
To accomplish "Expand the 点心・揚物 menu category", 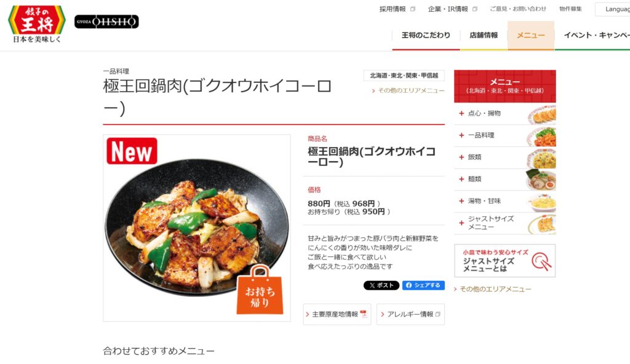I will click(x=505, y=114).
